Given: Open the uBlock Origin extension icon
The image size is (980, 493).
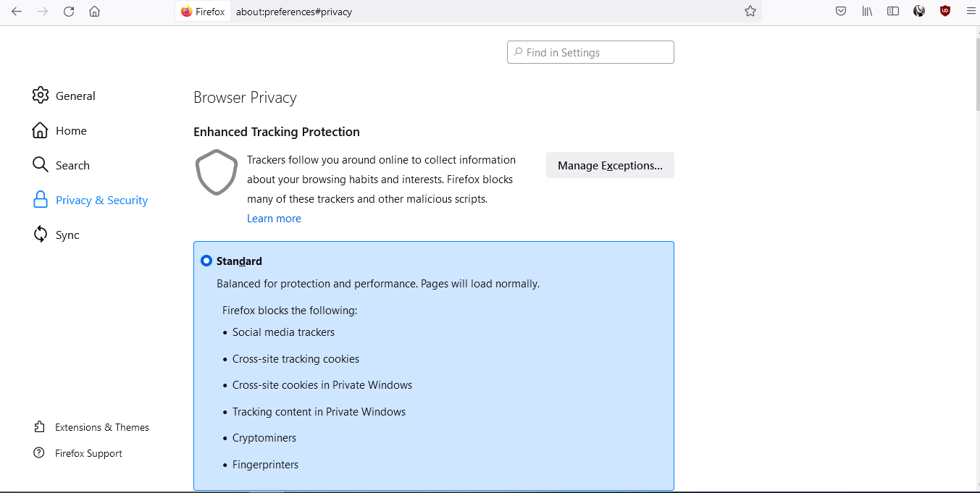Looking at the screenshot, I should pyautogui.click(x=945, y=12).
